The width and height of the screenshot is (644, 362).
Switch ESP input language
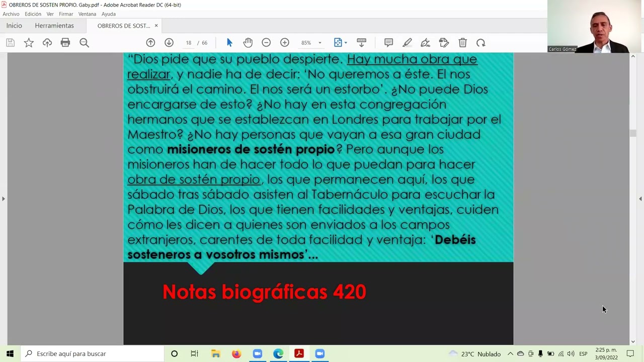pos(583,354)
